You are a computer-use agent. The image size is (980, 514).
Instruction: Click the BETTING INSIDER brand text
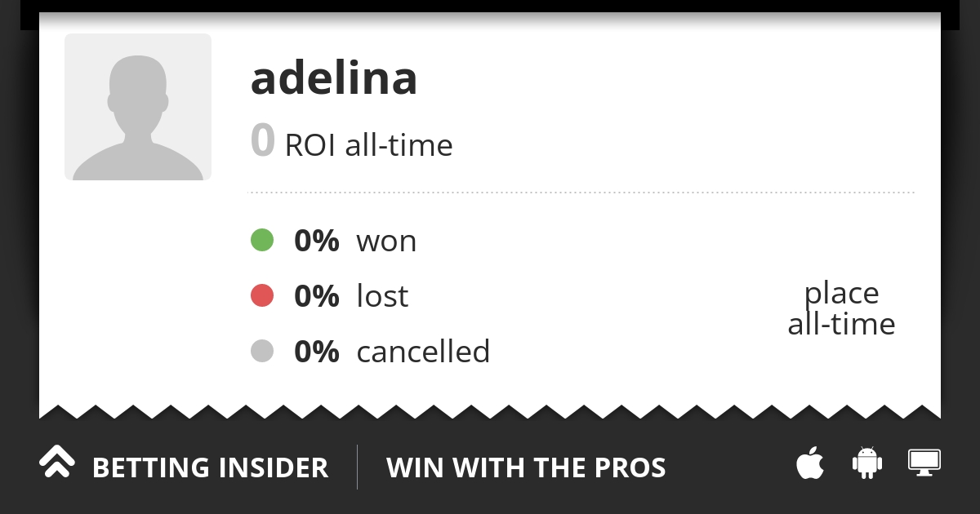pyautogui.click(x=210, y=467)
